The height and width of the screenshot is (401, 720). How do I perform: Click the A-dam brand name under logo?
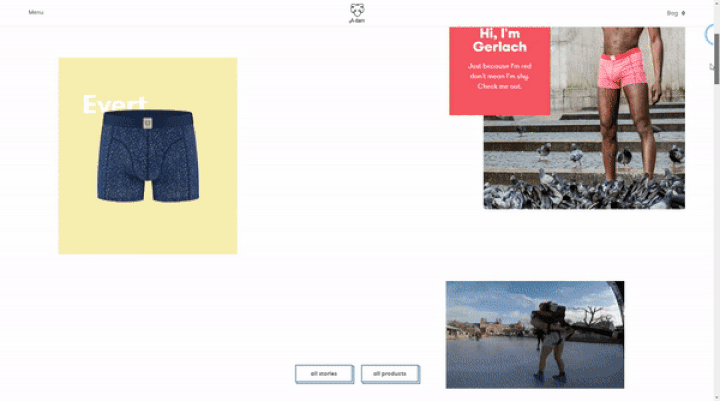[357, 21]
